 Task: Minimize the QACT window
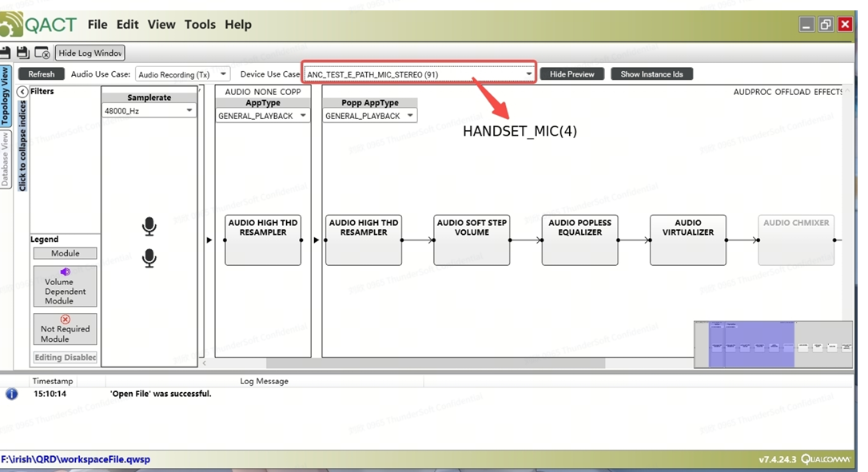click(x=806, y=24)
